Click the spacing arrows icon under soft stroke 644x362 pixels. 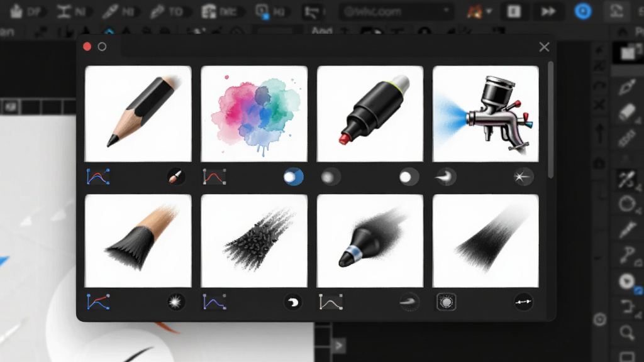tap(523, 302)
